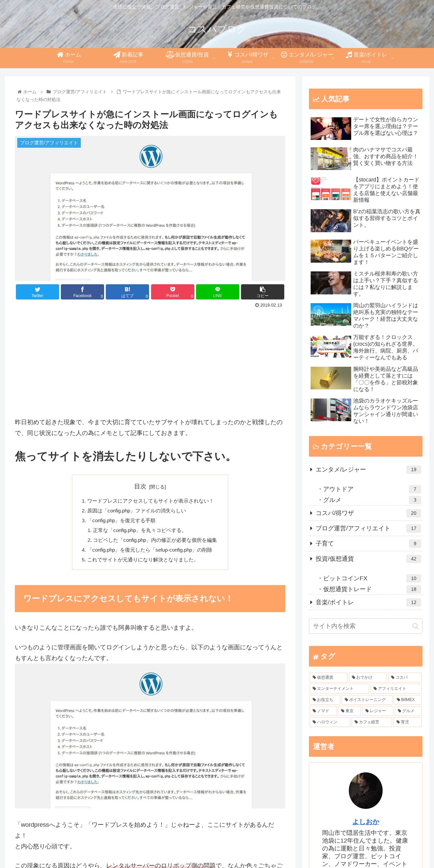This screenshot has height=868, width=434.
Task: Select the BitMEX tag
Action: coord(408,700)
